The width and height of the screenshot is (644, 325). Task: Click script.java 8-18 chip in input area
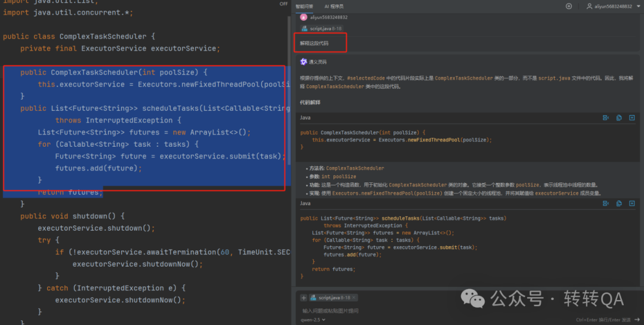333,298
